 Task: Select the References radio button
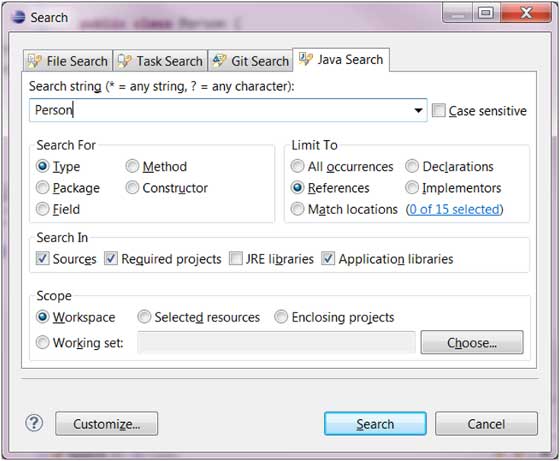click(x=298, y=187)
